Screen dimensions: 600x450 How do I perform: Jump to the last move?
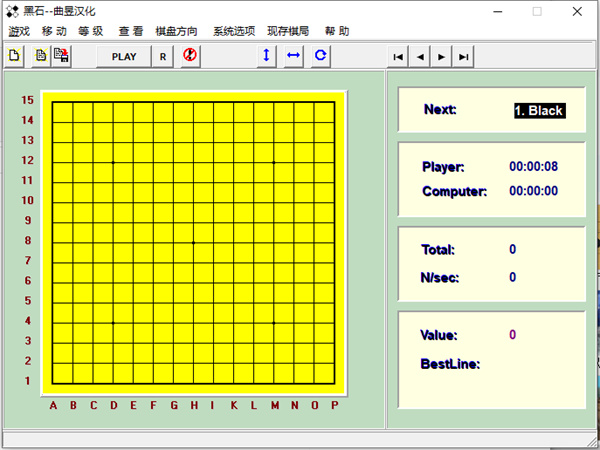click(x=463, y=57)
